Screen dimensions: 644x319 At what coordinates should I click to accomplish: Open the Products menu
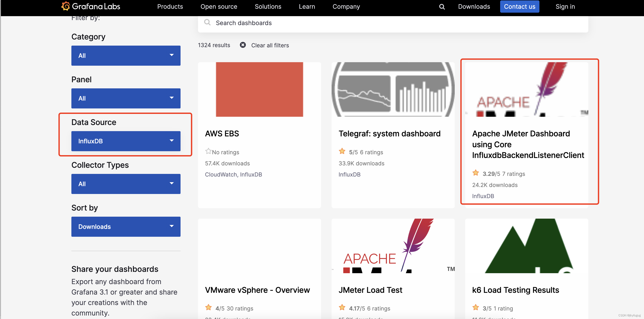pyautogui.click(x=170, y=7)
